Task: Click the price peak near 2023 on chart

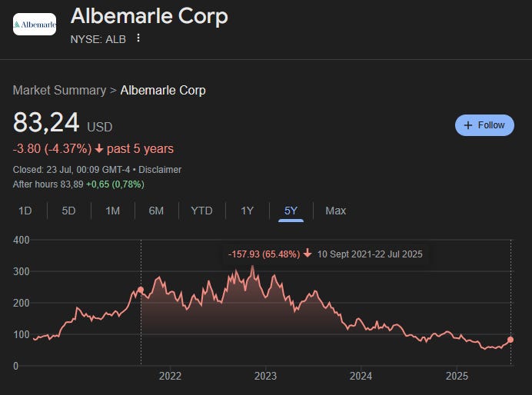Action: 252,267
